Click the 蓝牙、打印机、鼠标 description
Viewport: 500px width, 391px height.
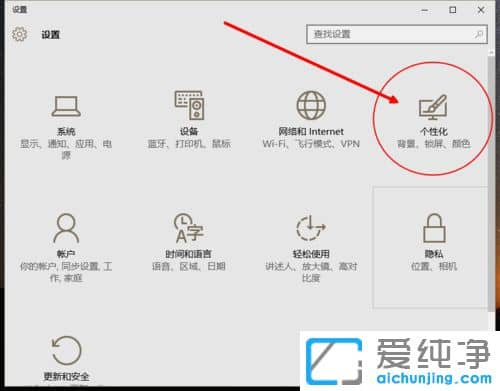pos(189,144)
